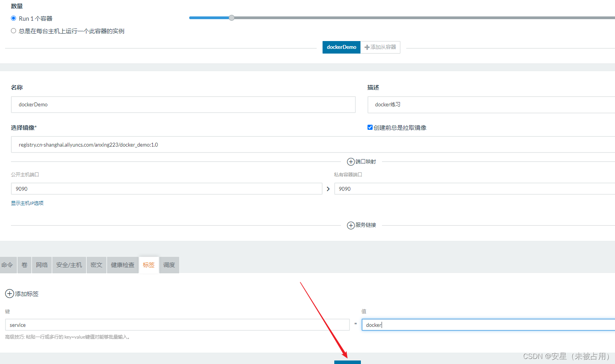This screenshot has height=364, width=615.
Task: Click the blue button at the page bottom
Action: coord(348,362)
